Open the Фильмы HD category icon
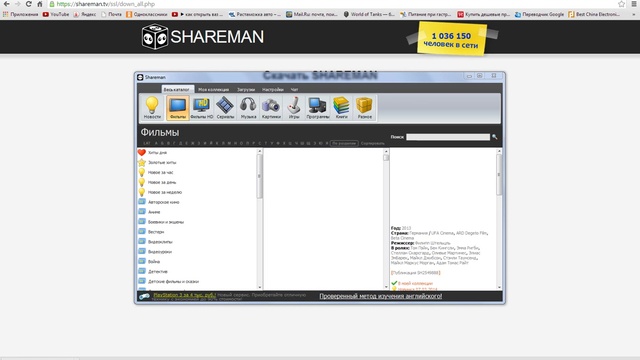Image resolution: width=640 pixels, height=360 pixels. 202,108
